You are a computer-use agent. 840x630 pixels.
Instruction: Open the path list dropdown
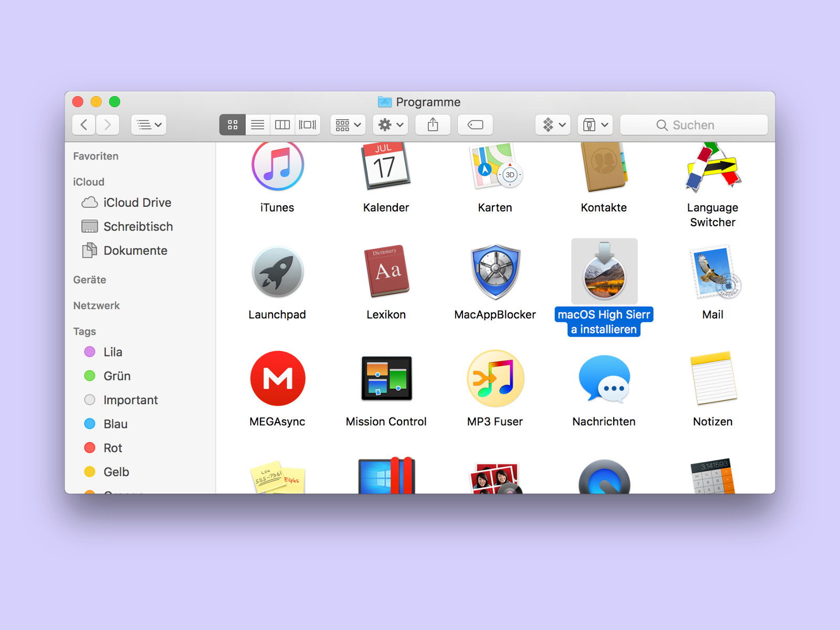(x=149, y=124)
